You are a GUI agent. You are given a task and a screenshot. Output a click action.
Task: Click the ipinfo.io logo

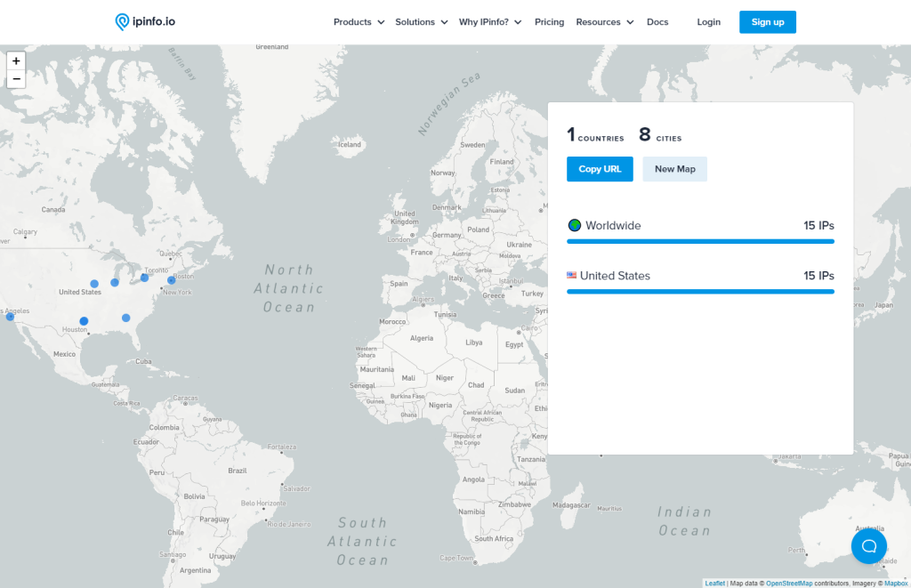click(145, 21)
